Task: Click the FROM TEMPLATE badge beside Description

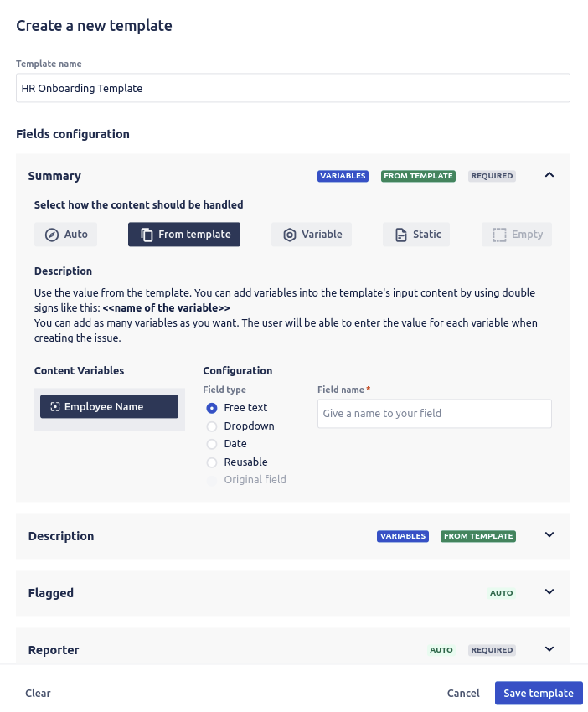Action: (477, 536)
